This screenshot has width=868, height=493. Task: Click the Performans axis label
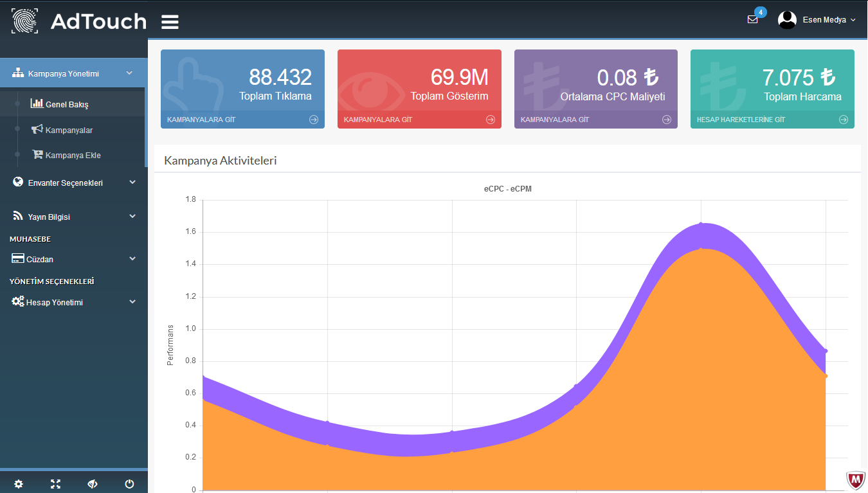click(x=170, y=345)
